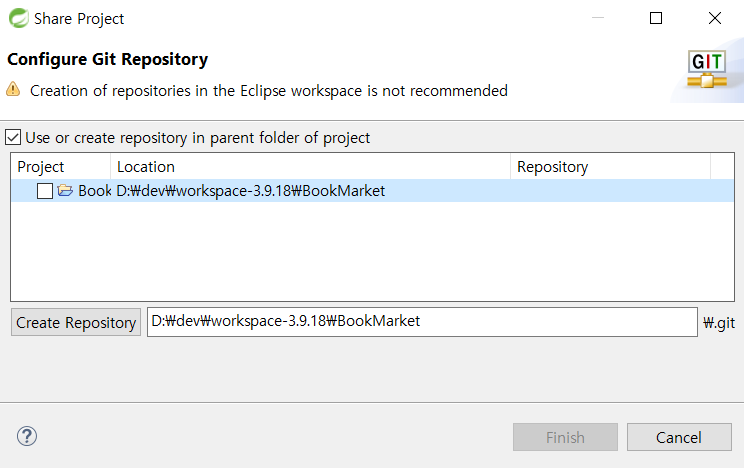
Task: Maximize the Share Project window
Action: click(x=656, y=18)
